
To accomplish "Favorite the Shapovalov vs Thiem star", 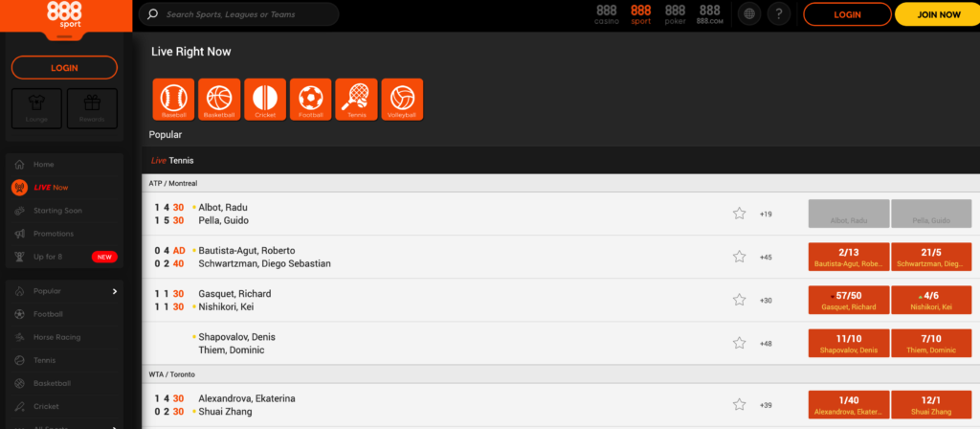I will pos(740,343).
